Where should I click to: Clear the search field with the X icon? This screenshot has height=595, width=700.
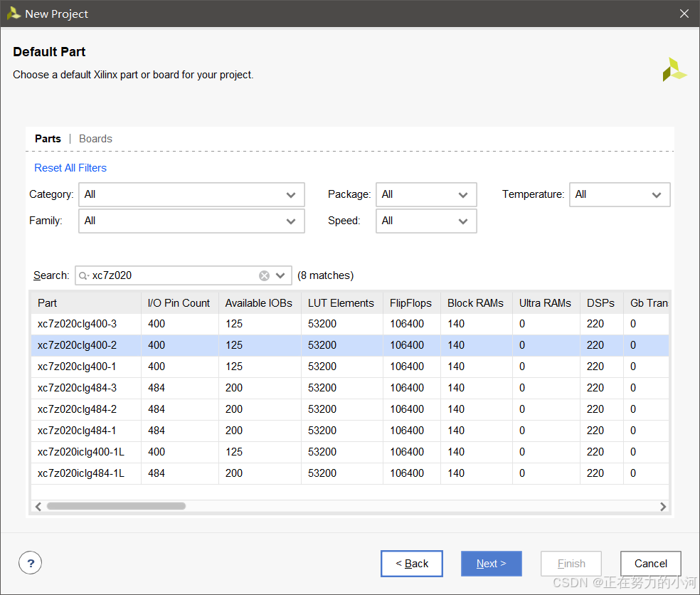(x=265, y=275)
